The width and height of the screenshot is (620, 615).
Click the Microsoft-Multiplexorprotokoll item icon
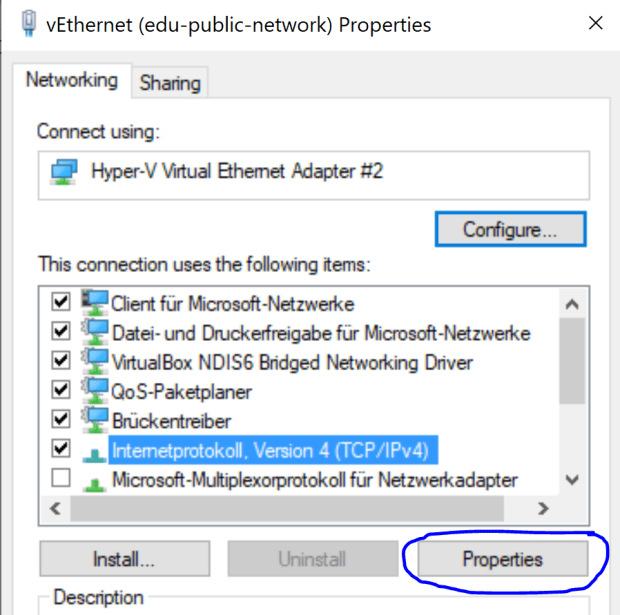coord(96,480)
